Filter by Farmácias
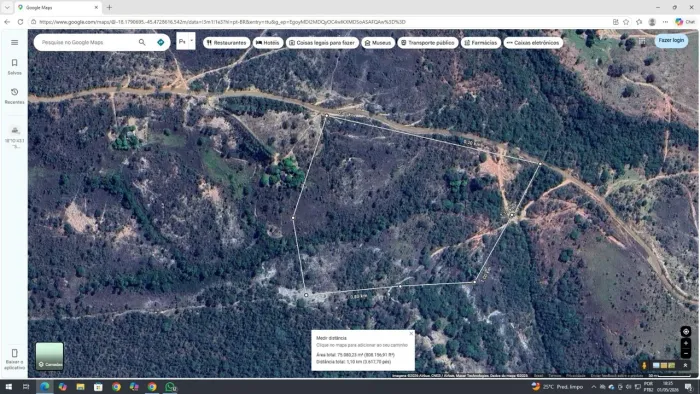Screen dimensions: 700x394 [481, 43]
